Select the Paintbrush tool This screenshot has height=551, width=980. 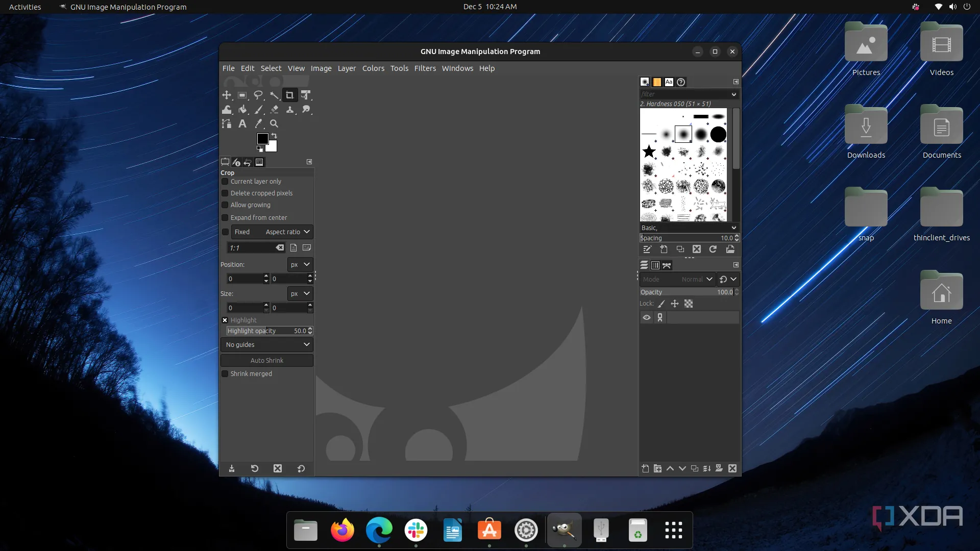click(258, 110)
